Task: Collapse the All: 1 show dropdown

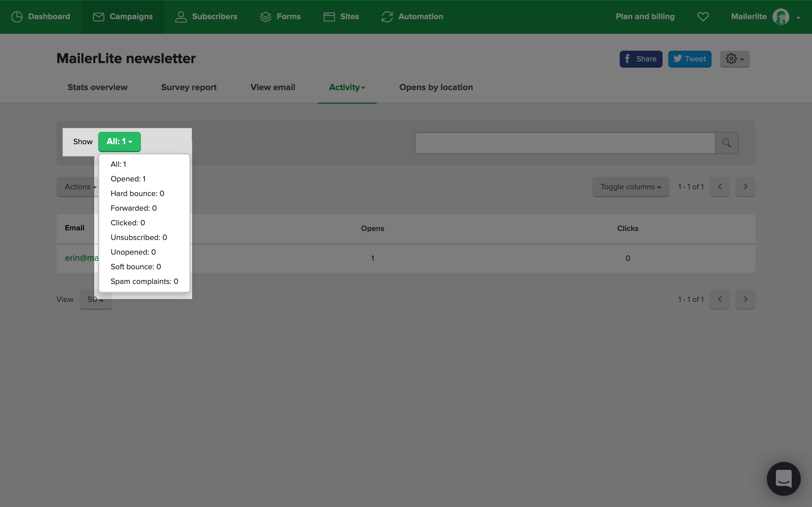Action: click(119, 141)
